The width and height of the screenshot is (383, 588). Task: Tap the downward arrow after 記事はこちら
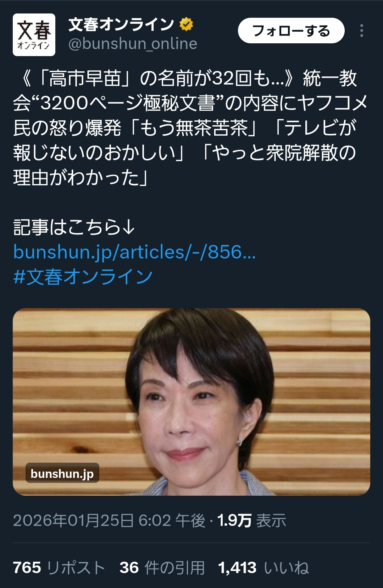tap(129, 227)
